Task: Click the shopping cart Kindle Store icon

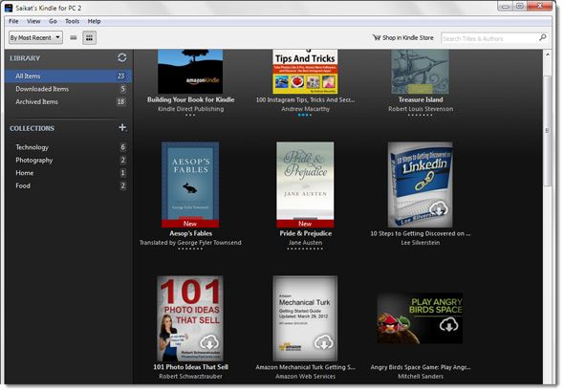Action: pos(377,37)
